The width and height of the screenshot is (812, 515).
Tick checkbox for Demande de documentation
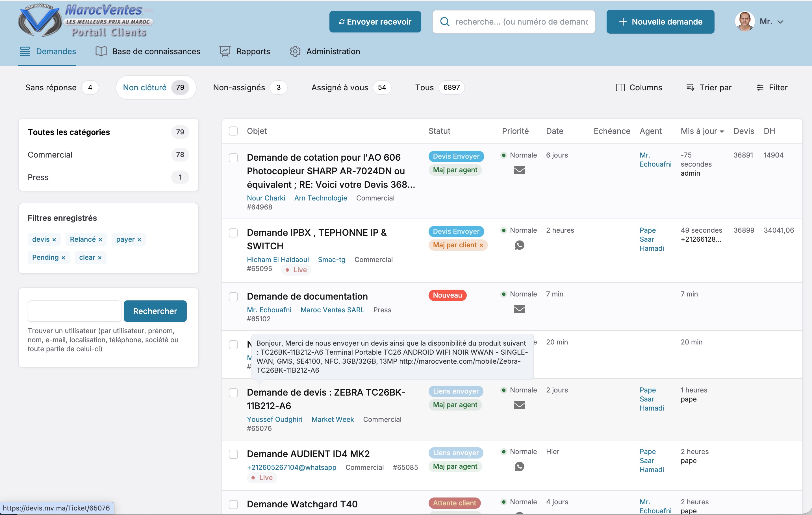pyautogui.click(x=233, y=296)
